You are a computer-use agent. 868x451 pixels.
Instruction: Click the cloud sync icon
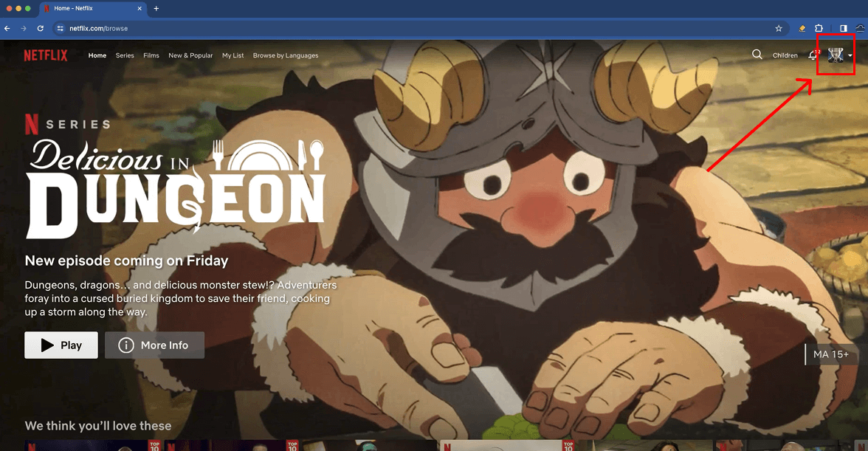pos(860,28)
